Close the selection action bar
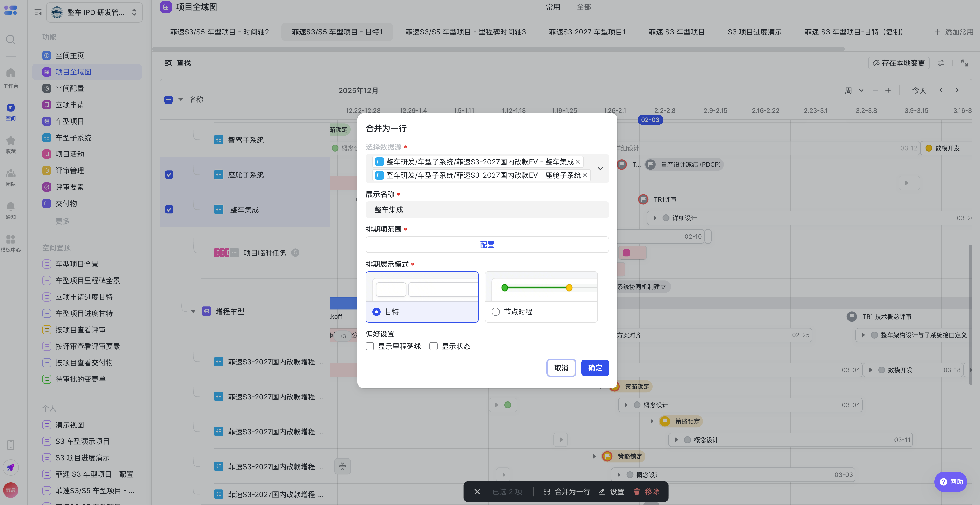 tap(477, 492)
